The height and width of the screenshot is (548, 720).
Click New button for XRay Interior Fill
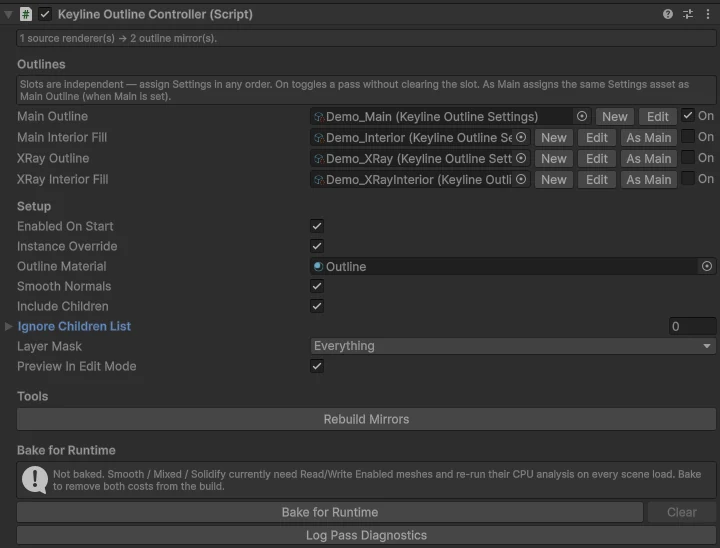pyautogui.click(x=554, y=180)
